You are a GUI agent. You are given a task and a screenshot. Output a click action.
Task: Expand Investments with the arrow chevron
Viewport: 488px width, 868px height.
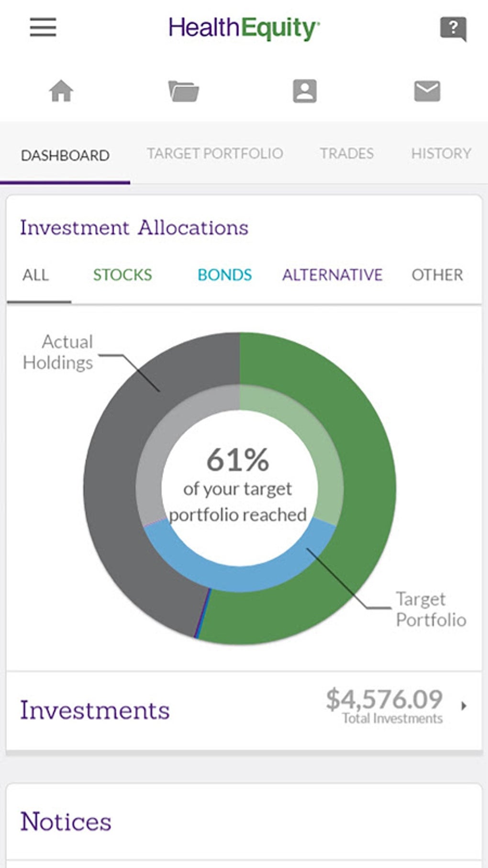[x=463, y=706]
